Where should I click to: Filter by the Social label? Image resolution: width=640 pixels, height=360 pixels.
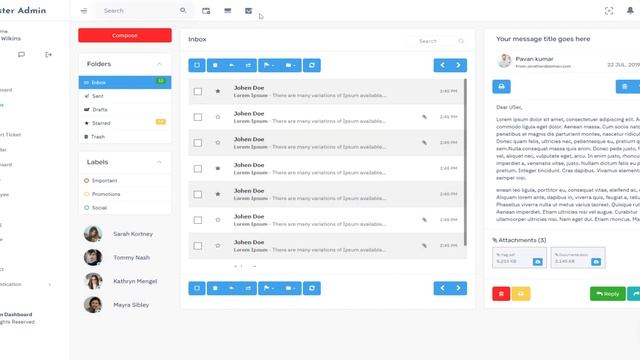click(x=125, y=208)
